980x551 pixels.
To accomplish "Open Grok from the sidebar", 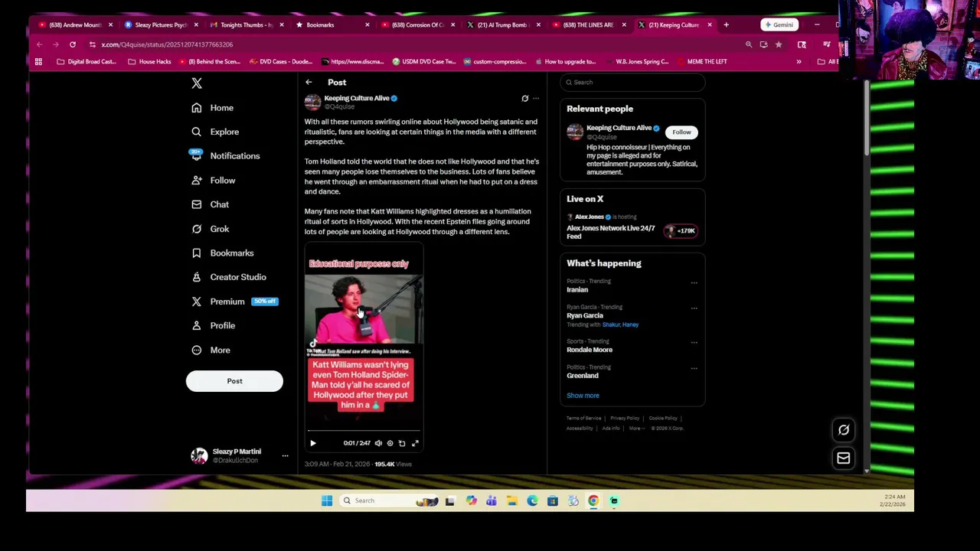I will point(211,229).
